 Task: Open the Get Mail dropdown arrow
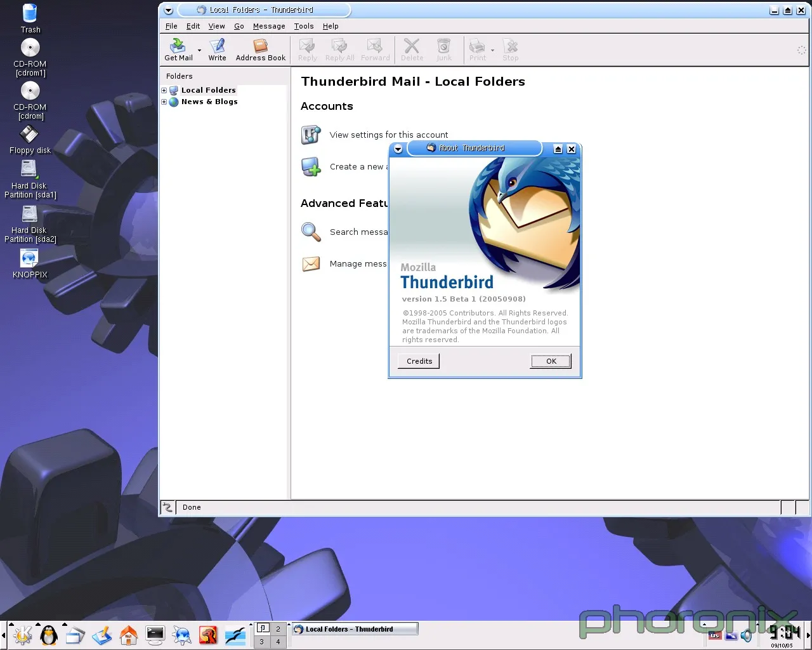tap(199, 50)
